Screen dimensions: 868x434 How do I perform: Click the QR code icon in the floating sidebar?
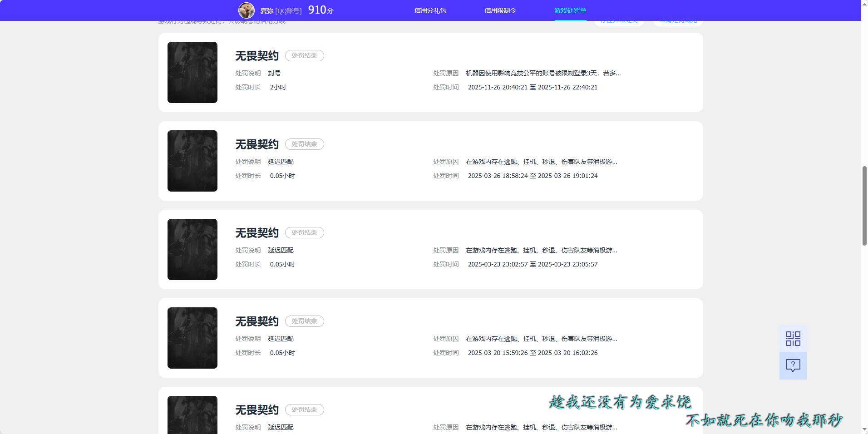pyautogui.click(x=792, y=338)
